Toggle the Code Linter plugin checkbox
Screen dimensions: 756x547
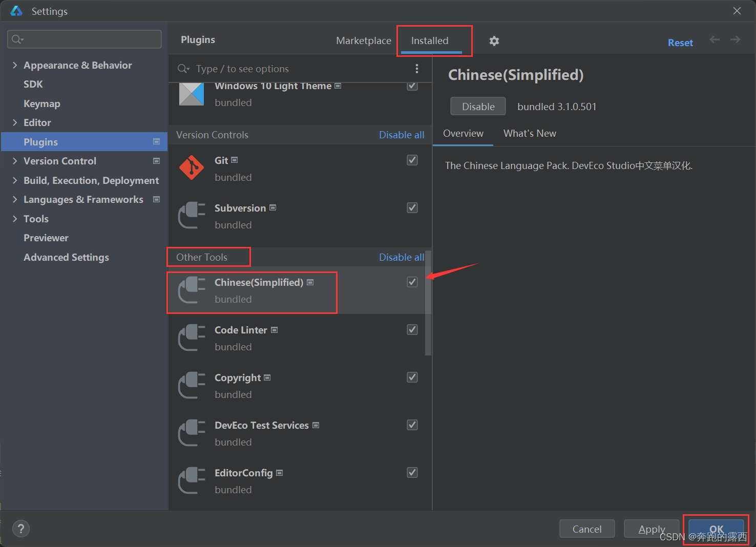click(412, 330)
